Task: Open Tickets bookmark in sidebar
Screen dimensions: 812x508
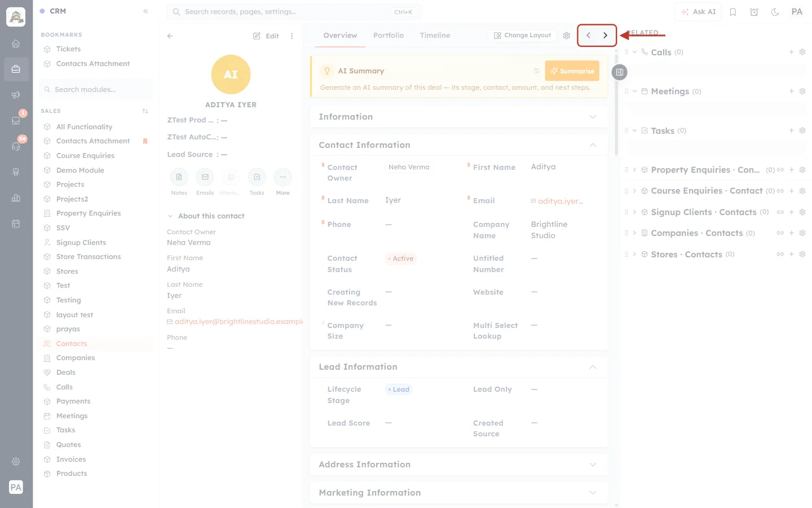Action: [68, 49]
